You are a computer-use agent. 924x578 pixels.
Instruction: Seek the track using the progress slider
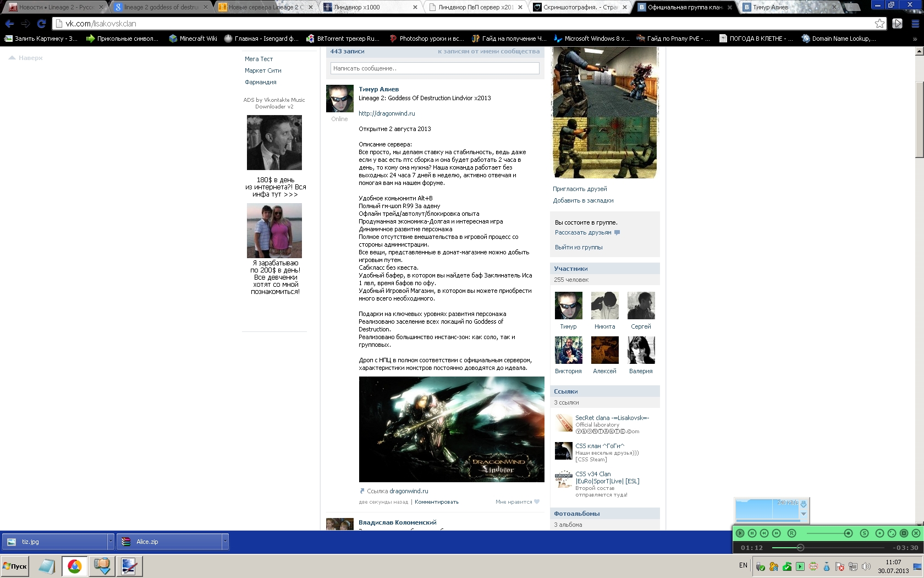pyautogui.click(x=828, y=548)
